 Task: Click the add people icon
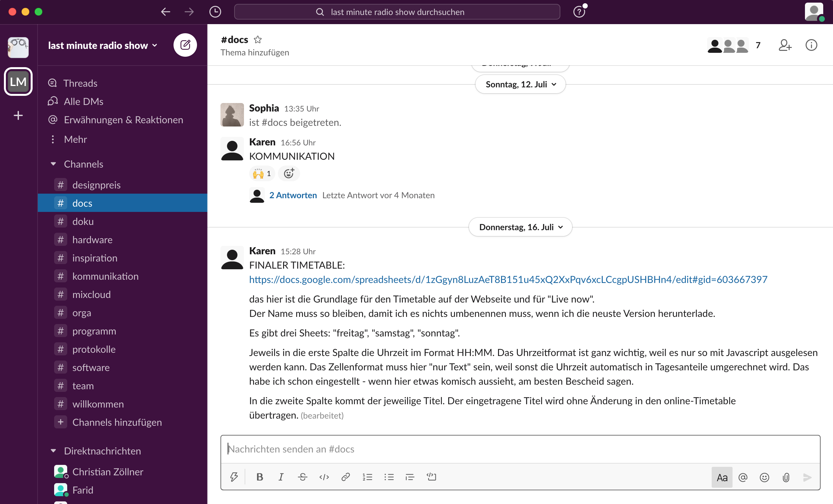click(x=784, y=45)
